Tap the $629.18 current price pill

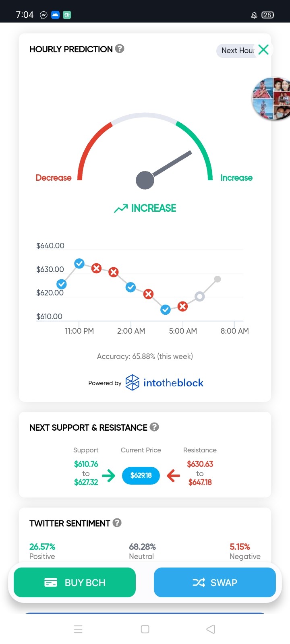point(141,475)
